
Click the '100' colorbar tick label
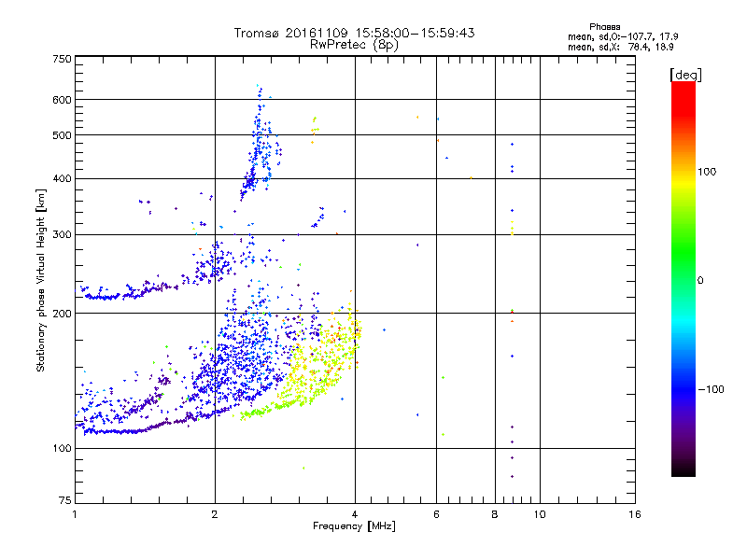tap(707, 172)
